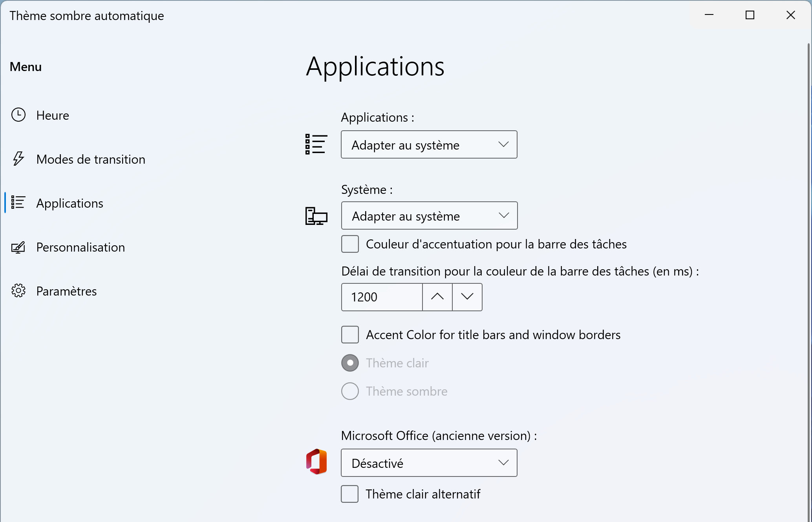Click the Microsoft Office logo icon
This screenshot has height=522, width=812.
coord(316,462)
